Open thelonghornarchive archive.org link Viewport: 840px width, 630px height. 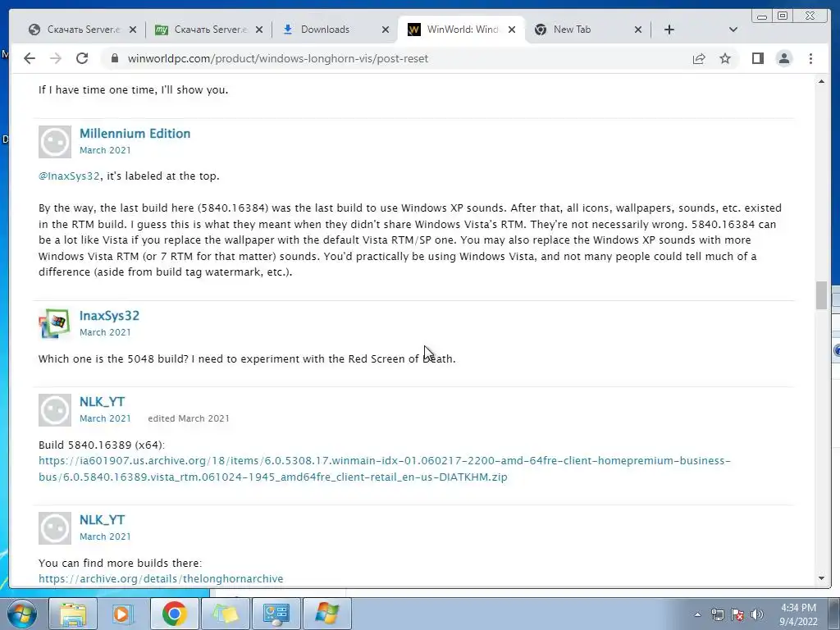(x=161, y=578)
